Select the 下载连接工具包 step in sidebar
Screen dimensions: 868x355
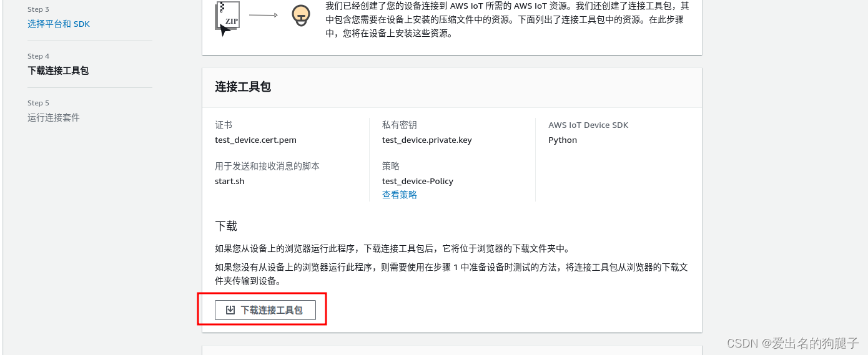(58, 71)
